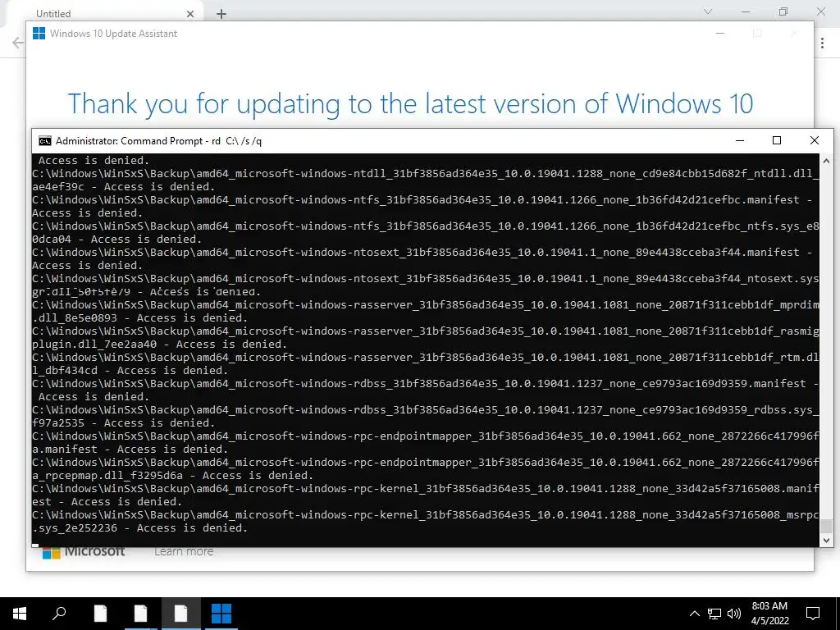Click line ending ntosext.sys

(426, 279)
